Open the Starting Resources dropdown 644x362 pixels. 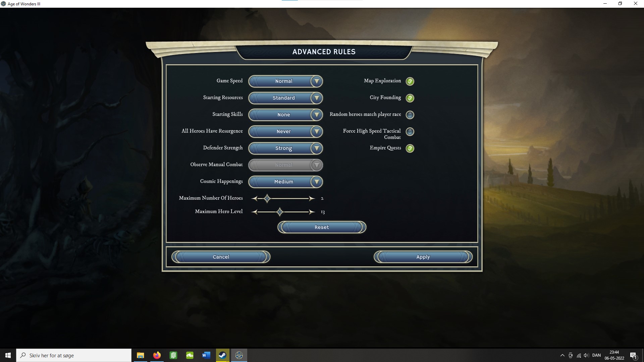(x=285, y=98)
